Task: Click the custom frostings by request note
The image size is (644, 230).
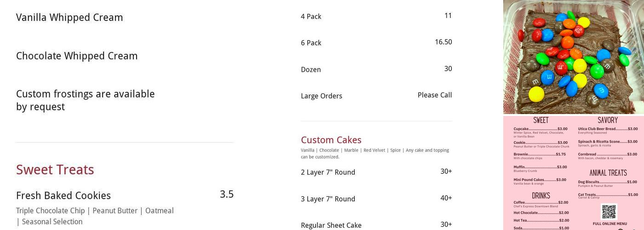Action: click(86, 100)
